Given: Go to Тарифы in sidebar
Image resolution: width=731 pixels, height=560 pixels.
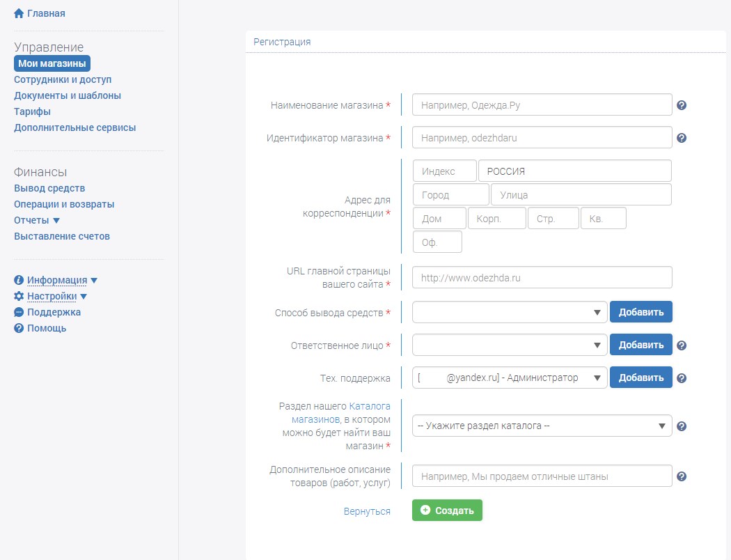Looking at the screenshot, I should 32,111.
